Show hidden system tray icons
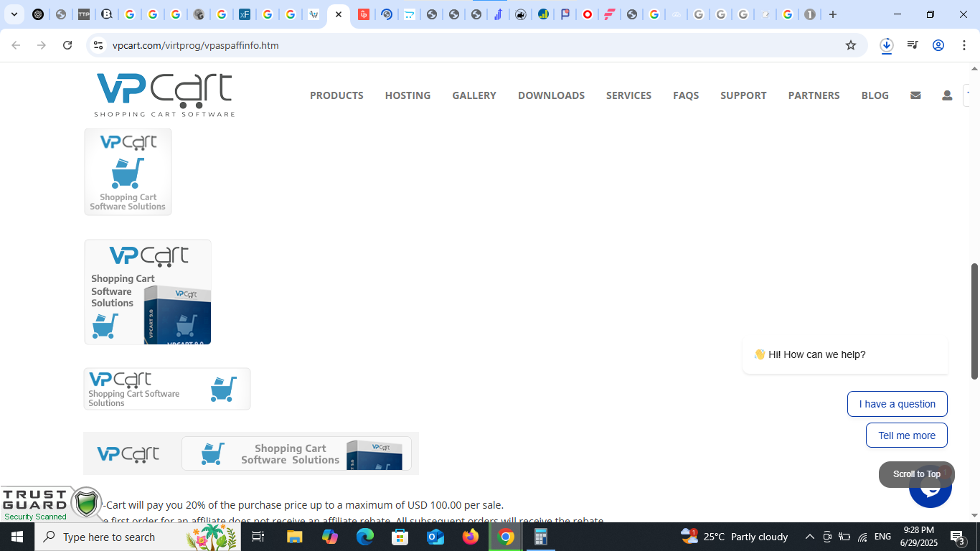 [x=809, y=537]
